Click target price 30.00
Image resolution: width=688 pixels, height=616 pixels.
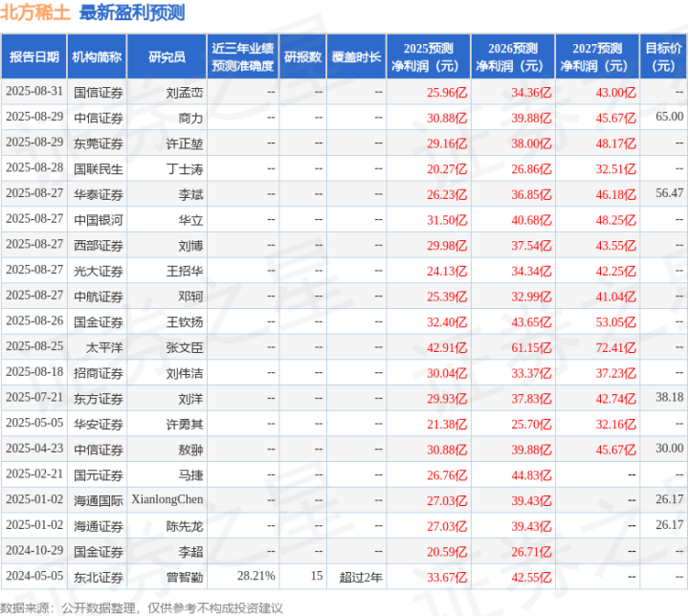click(670, 448)
